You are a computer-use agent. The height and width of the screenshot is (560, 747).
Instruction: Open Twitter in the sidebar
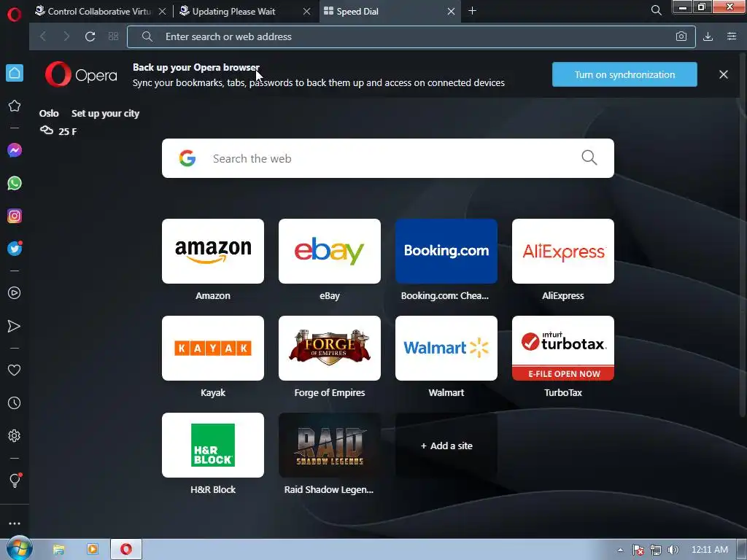[15, 249]
